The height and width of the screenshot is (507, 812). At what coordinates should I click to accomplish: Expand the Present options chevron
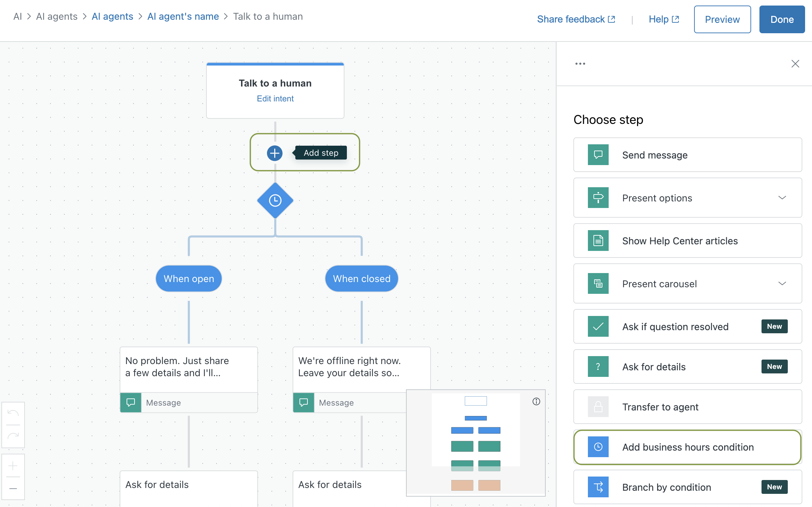point(782,198)
